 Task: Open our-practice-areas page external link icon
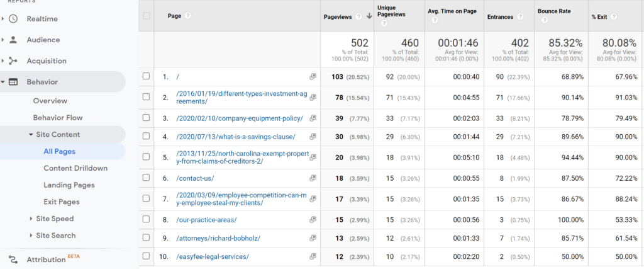[x=313, y=220]
